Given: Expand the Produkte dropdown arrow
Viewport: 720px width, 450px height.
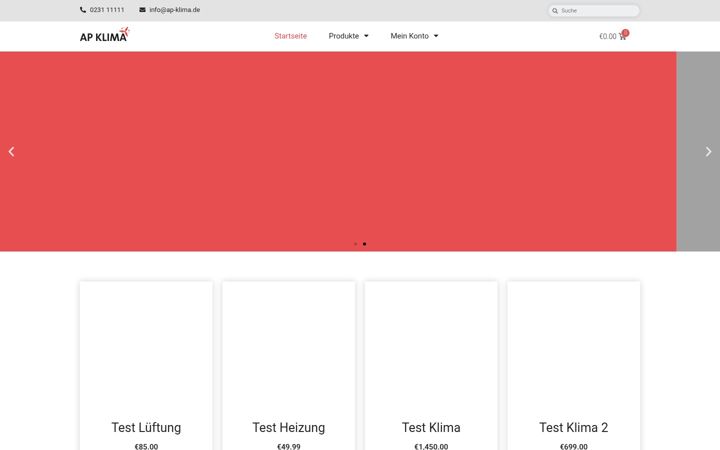Looking at the screenshot, I should [366, 36].
